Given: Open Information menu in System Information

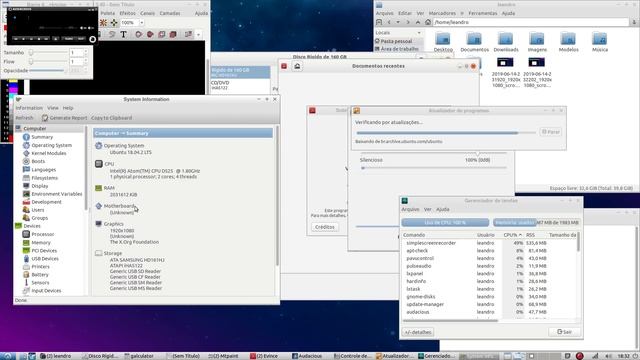Looking at the screenshot, I should 29,108.
